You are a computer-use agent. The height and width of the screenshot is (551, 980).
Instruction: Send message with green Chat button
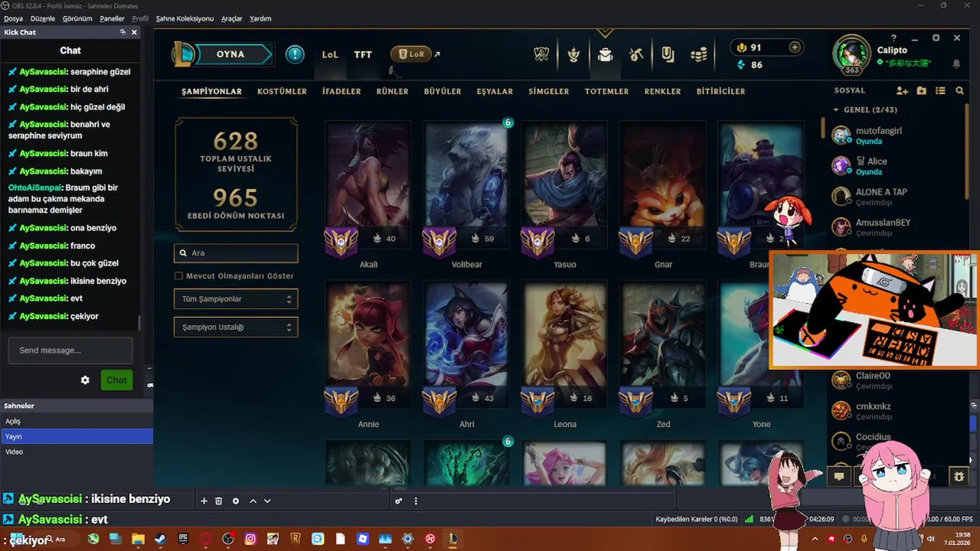[116, 380]
